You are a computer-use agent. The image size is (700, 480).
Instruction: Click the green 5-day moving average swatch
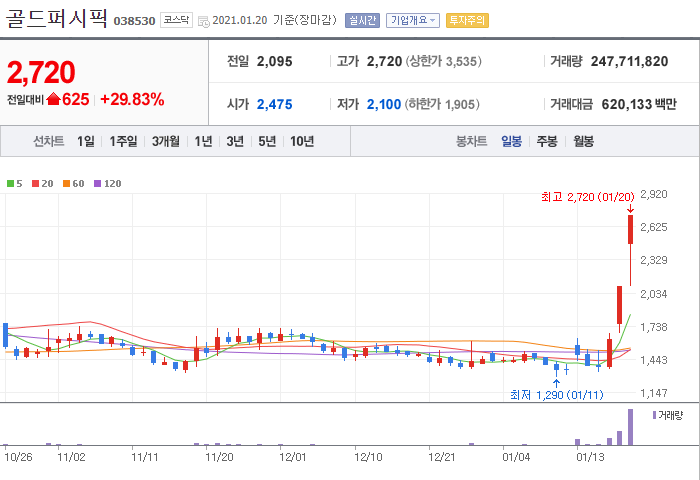click(10, 184)
